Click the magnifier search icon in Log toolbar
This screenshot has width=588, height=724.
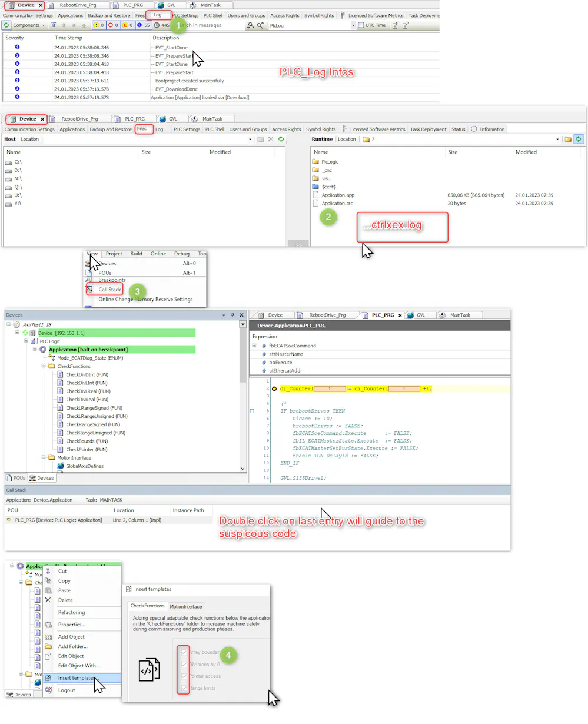[250, 25]
